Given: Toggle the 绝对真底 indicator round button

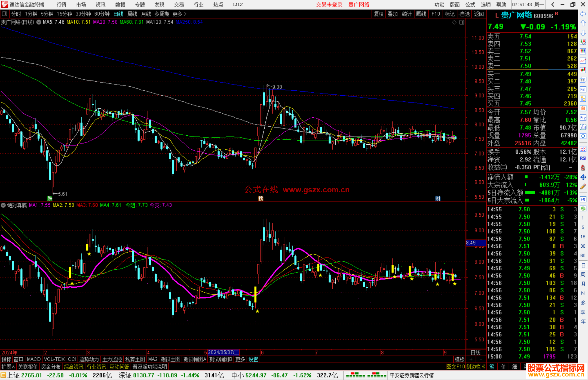Looking at the screenshot, I should tap(3, 205).
